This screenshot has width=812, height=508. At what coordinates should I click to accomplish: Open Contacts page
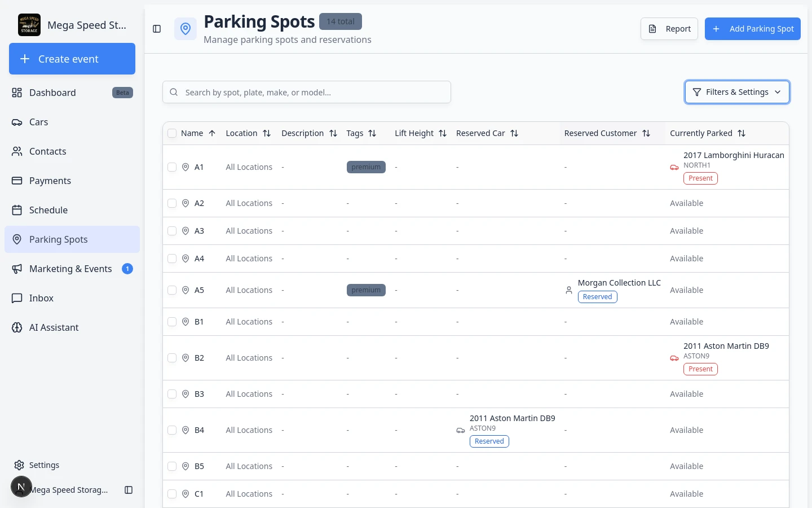[72, 151]
